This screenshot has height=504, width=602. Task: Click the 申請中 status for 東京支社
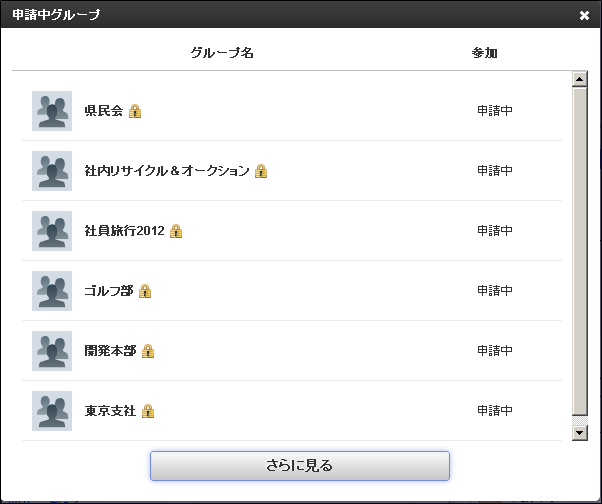[x=494, y=410]
